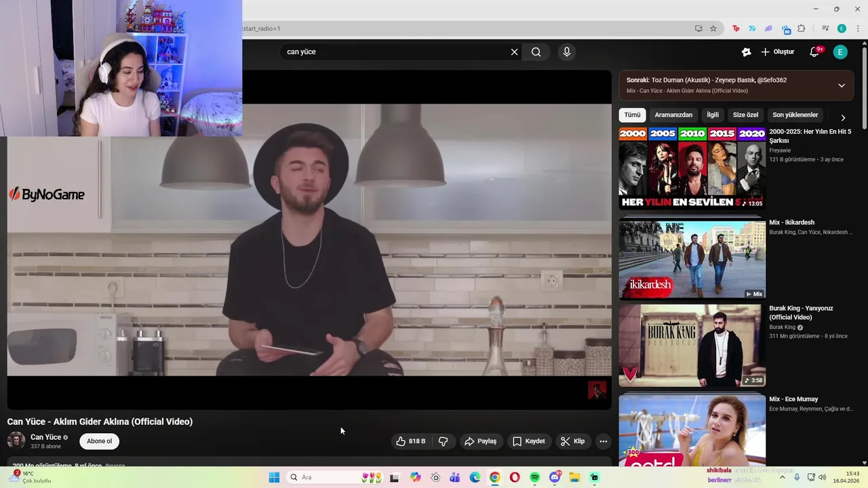Open Microsoft Teams from the taskbar
Image resolution: width=868 pixels, height=488 pixels.
pyautogui.click(x=454, y=477)
